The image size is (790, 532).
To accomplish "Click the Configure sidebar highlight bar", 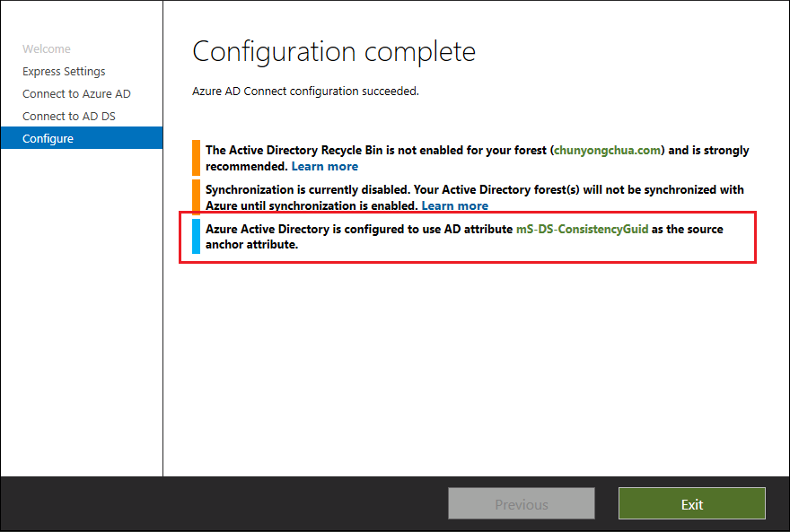I will click(82, 138).
